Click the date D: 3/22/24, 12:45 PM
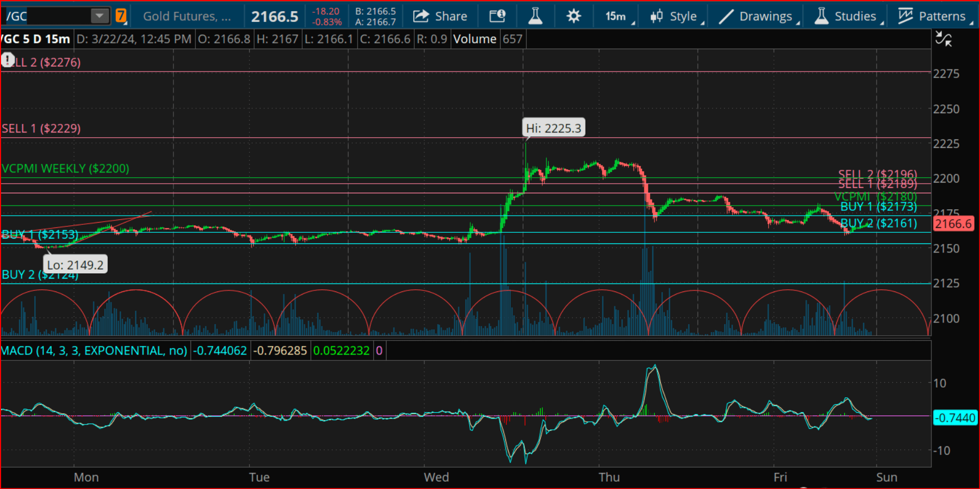The image size is (980, 489). click(x=134, y=39)
